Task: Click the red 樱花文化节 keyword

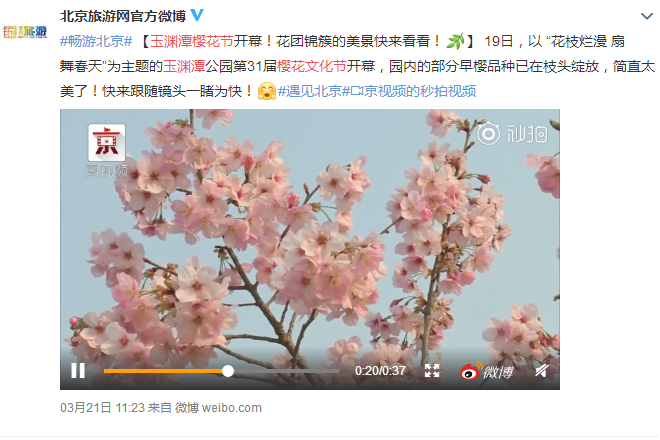Action: click(x=311, y=66)
